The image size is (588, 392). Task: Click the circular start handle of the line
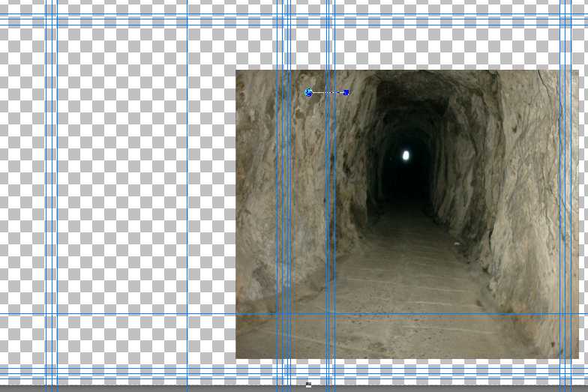308,92
